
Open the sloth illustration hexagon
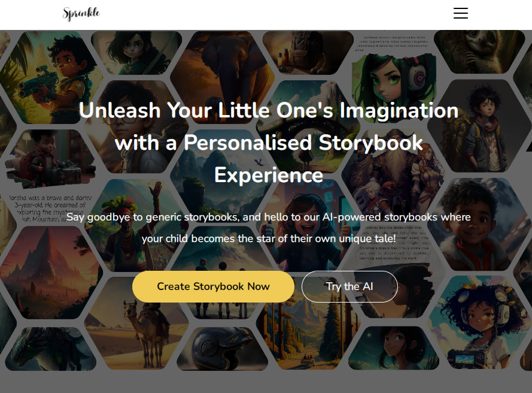(x=479, y=52)
